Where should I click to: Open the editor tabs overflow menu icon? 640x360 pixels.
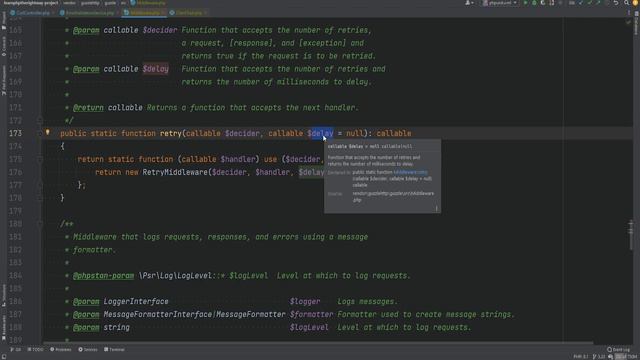[629, 13]
